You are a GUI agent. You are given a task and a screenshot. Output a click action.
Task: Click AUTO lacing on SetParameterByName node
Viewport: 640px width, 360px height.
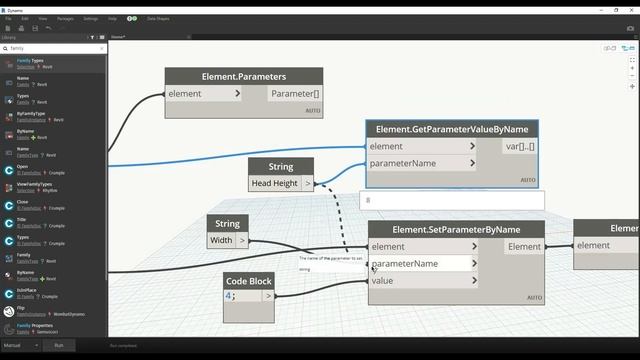point(534,298)
